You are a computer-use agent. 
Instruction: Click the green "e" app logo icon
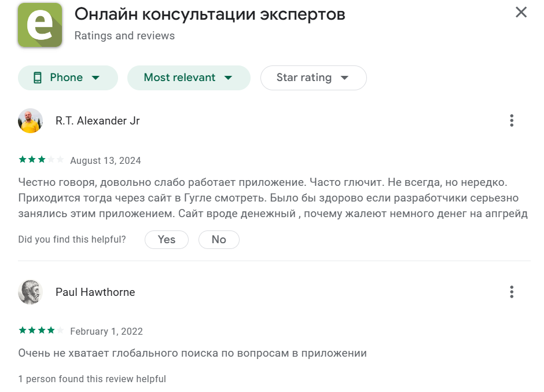point(39,25)
